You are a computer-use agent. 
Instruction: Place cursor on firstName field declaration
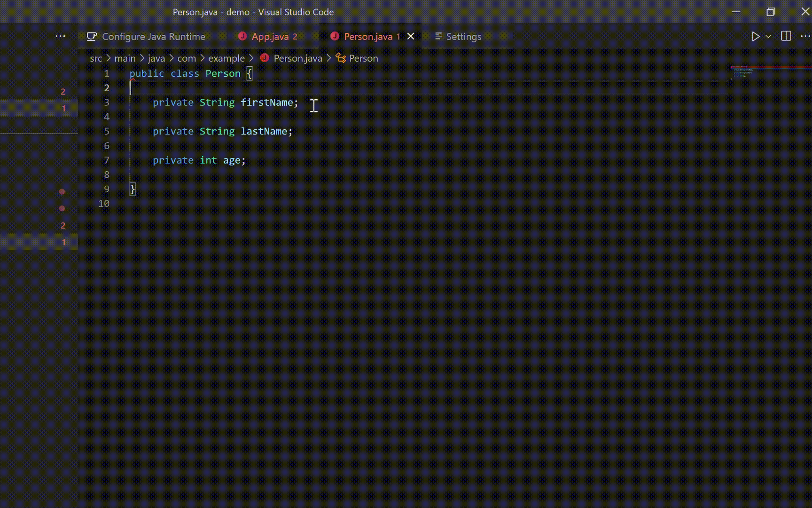[x=266, y=103]
